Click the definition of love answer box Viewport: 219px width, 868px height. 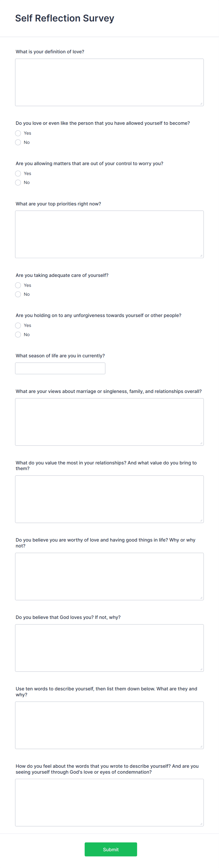point(109,82)
